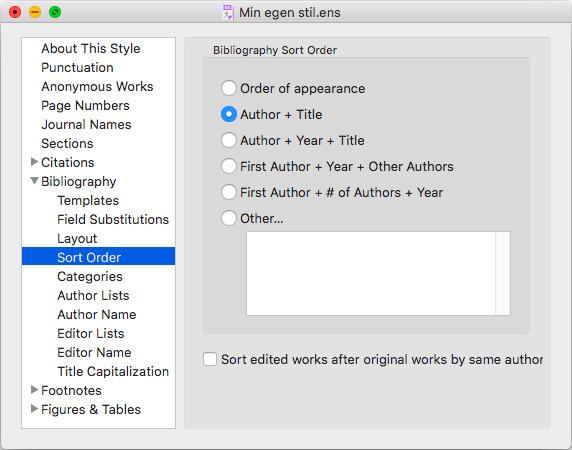The height and width of the screenshot is (450, 572).
Task: Open Title Capitalization settings
Action: tap(113, 371)
